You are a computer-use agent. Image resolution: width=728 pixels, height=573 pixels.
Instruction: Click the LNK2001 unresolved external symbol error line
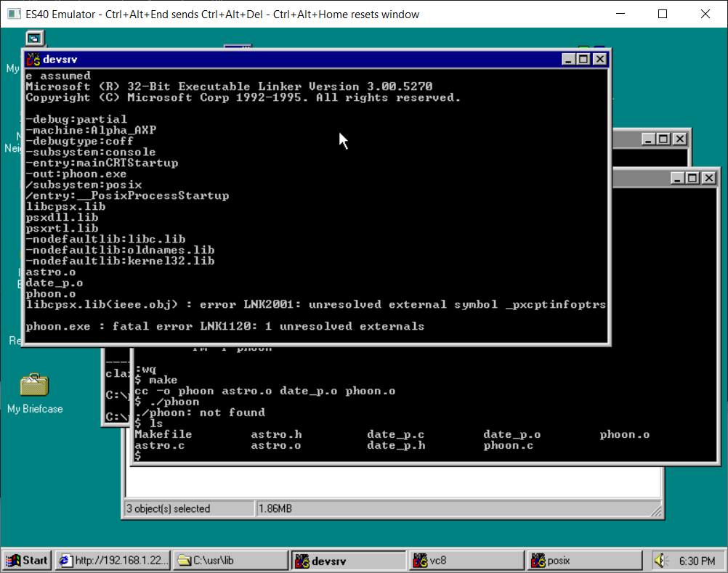click(316, 305)
